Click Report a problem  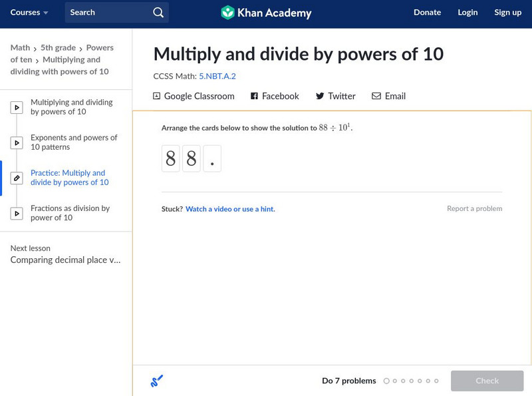coord(474,208)
